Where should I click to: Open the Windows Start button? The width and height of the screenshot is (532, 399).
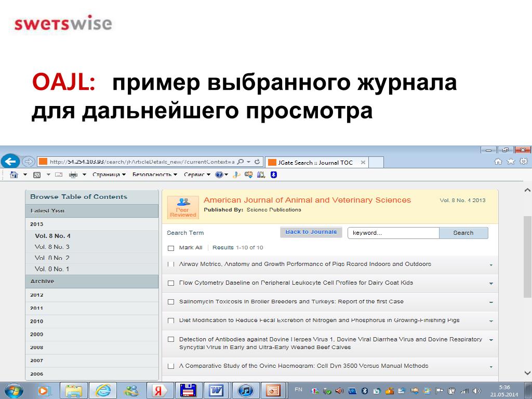coord(14,391)
